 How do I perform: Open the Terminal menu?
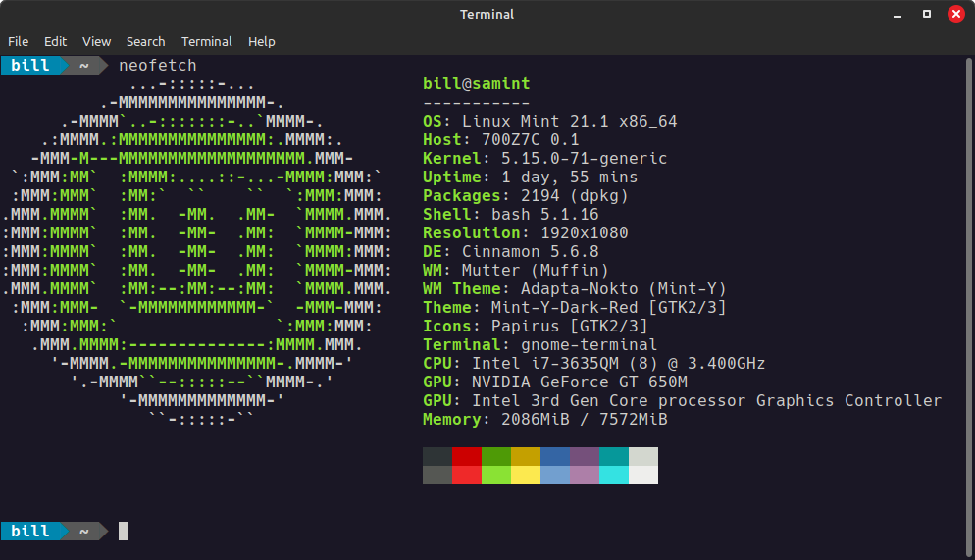206,41
